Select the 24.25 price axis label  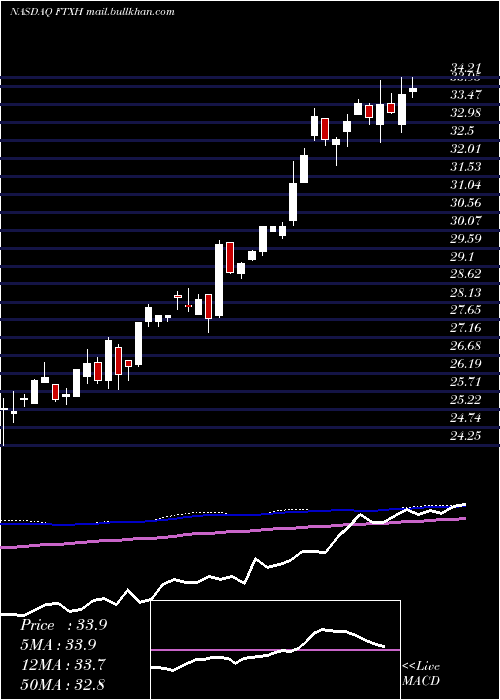[x=466, y=436]
